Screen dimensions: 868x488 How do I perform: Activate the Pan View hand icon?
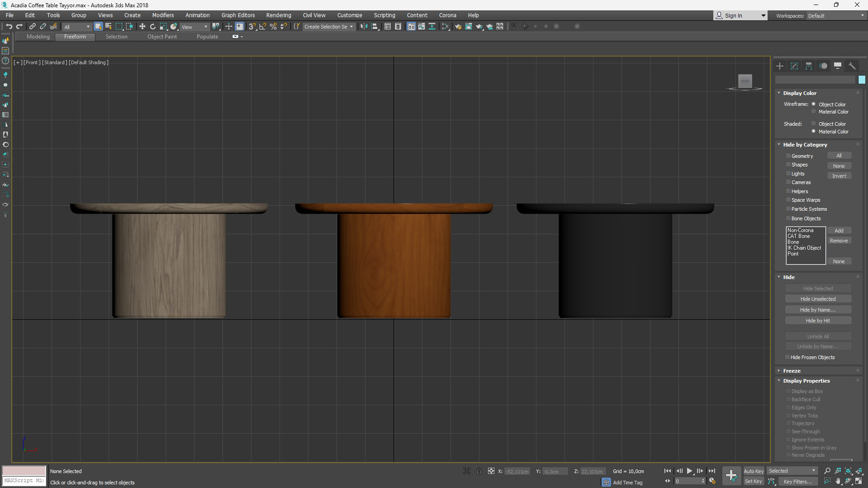838,481
